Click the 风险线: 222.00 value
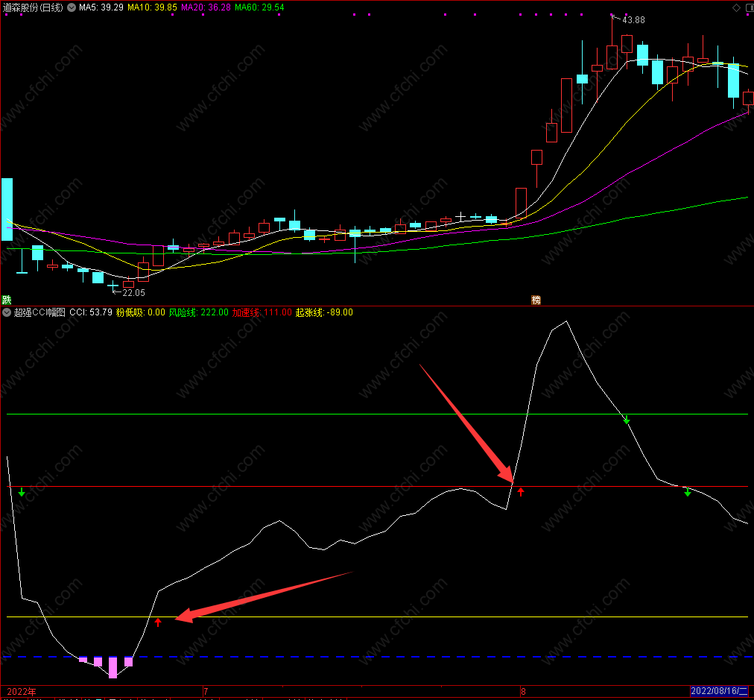Viewport: 754px width, 700px height. point(199,312)
